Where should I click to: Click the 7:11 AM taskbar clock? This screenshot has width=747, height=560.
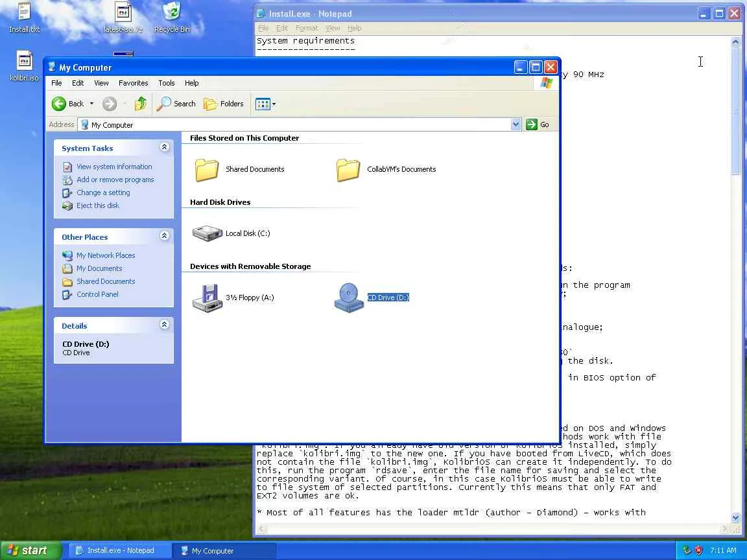pos(723,550)
